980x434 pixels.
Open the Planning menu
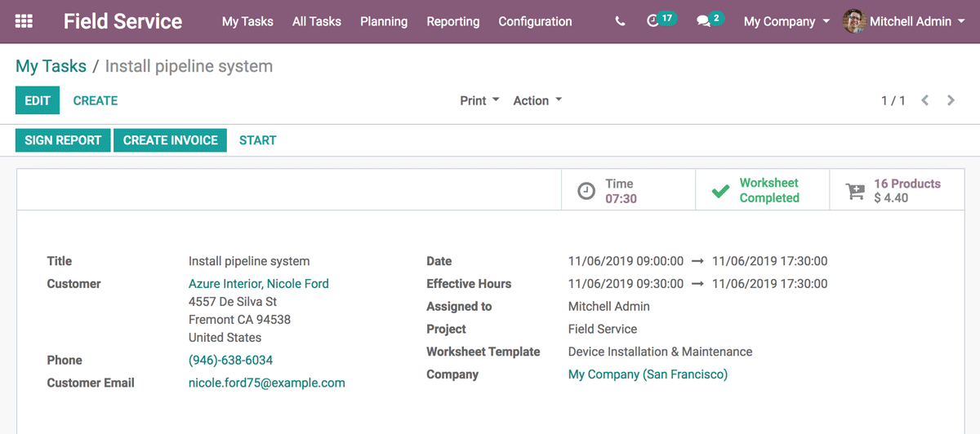point(384,21)
